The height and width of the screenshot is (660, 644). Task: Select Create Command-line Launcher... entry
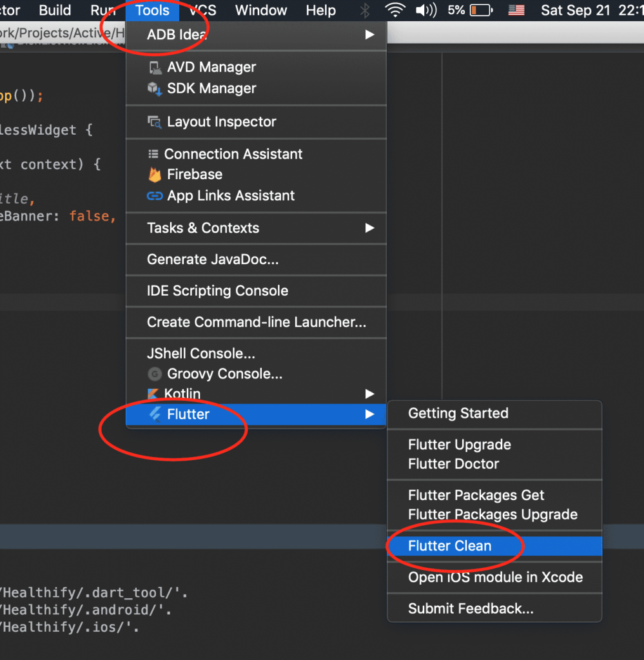pyautogui.click(x=257, y=322)
